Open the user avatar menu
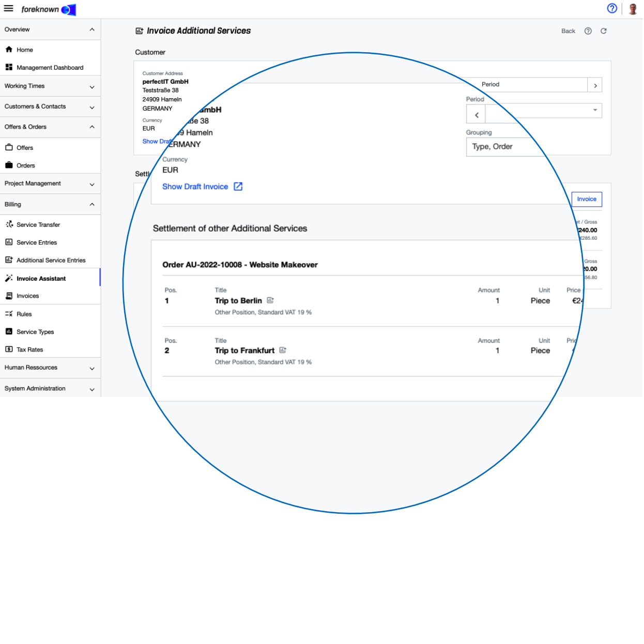Image resolution: width=644 pixels, height=644 pixels. click(x=633, y=9)
